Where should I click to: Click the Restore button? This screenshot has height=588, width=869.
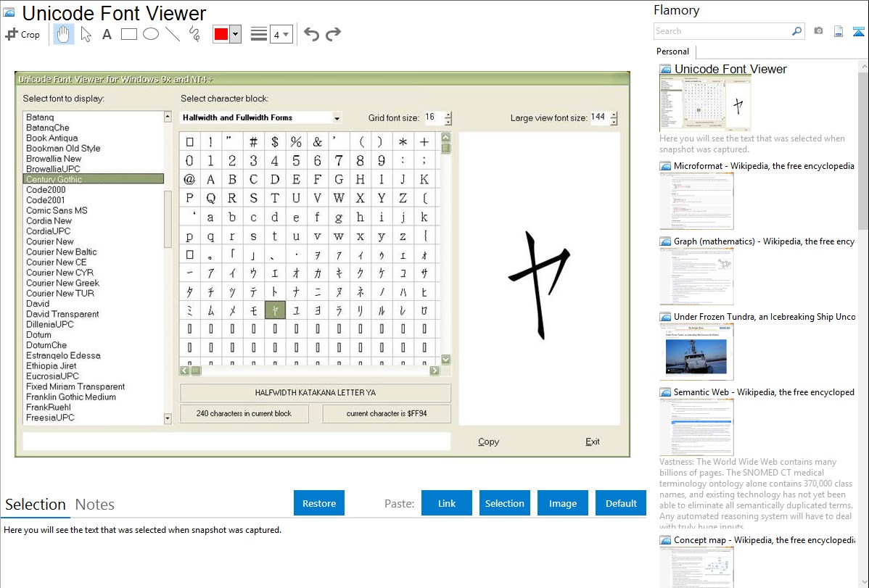coord(318,503)
